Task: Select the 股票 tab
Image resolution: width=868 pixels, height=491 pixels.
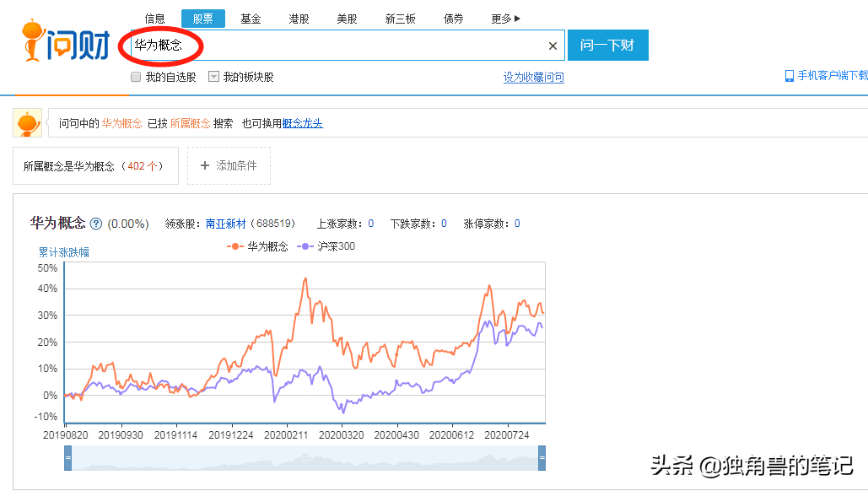Action: tap(202, 19)
